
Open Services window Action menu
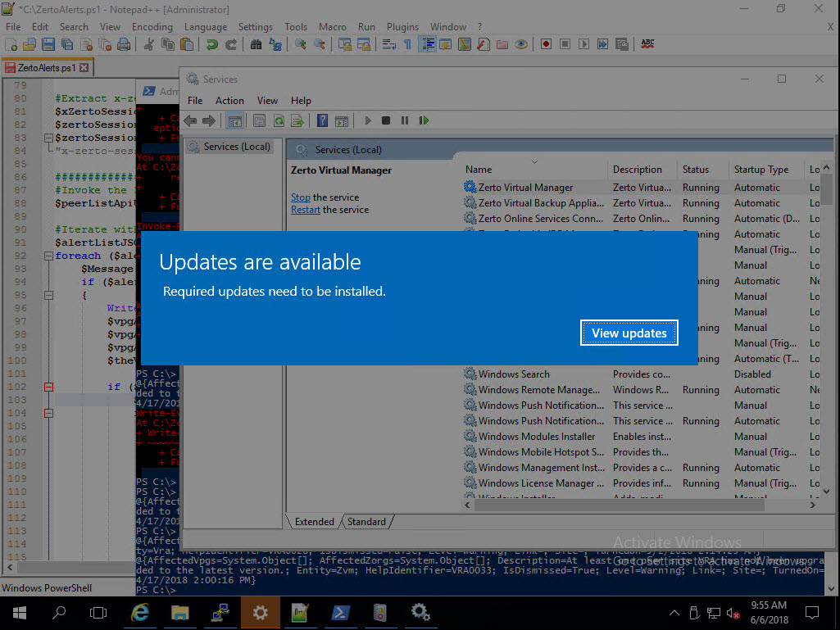coord(229,101)
